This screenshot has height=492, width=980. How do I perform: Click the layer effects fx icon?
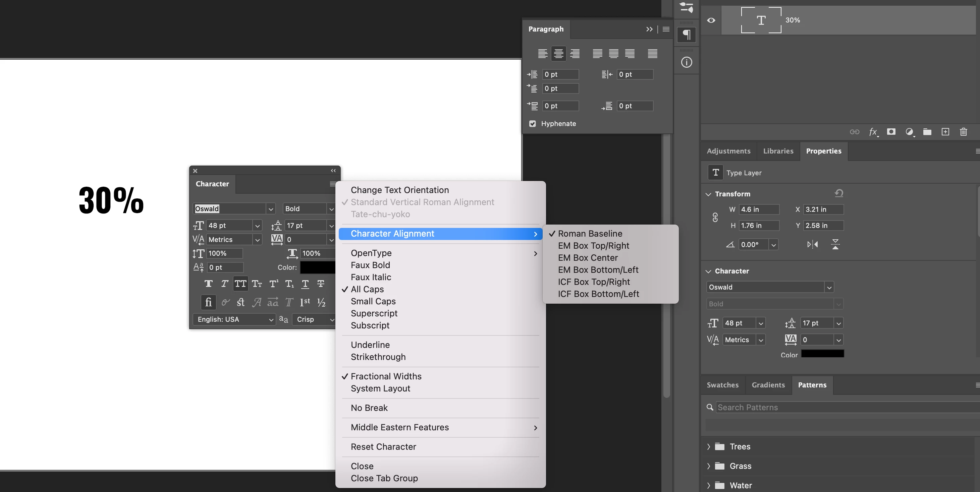point(873,132)
